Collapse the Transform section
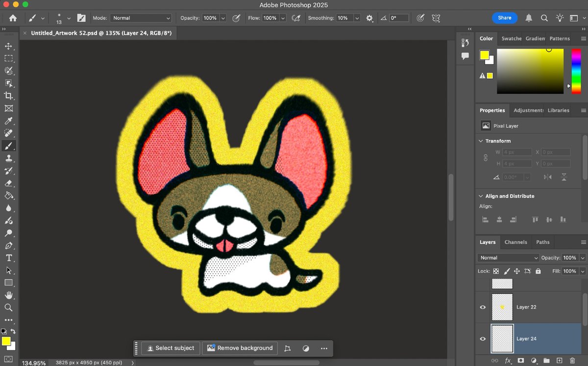The image size is (588, 366). pos(481,141)
